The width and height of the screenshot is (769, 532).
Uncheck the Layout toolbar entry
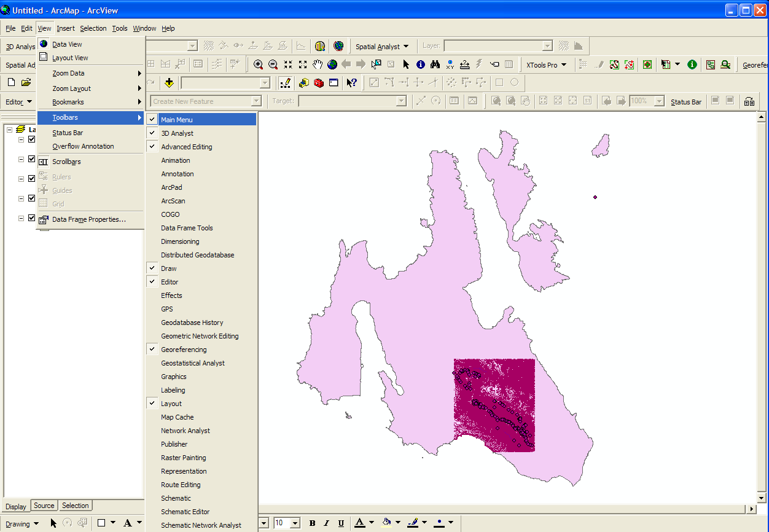201,404
